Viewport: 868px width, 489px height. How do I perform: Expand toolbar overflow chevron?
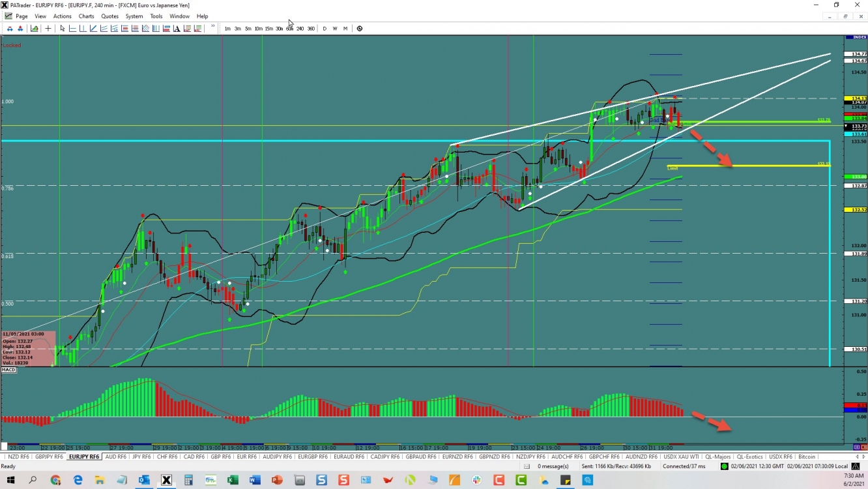point(213,27)
